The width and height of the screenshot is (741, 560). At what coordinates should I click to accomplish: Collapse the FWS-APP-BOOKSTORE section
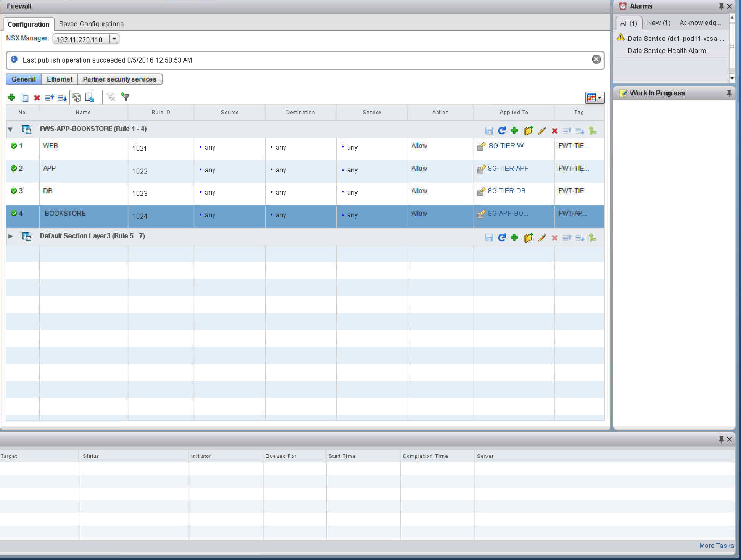pyautogui.click(x=11, y=129)
